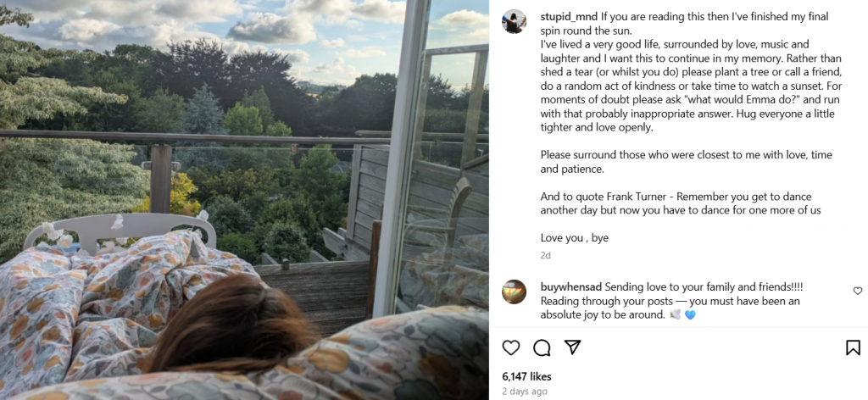The width and height of the screenshot is (868, 400).
Task: Save the post with the bookmark icon
Action: pos(853,347)
